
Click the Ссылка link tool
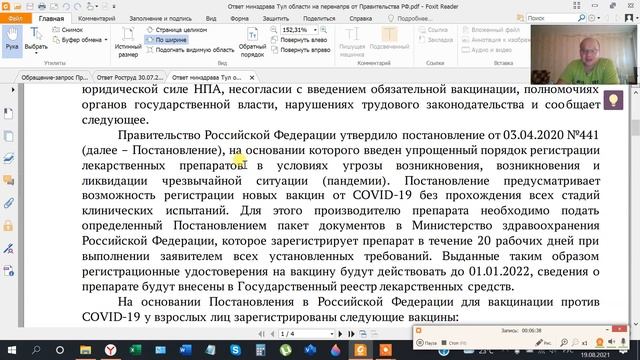433,30
